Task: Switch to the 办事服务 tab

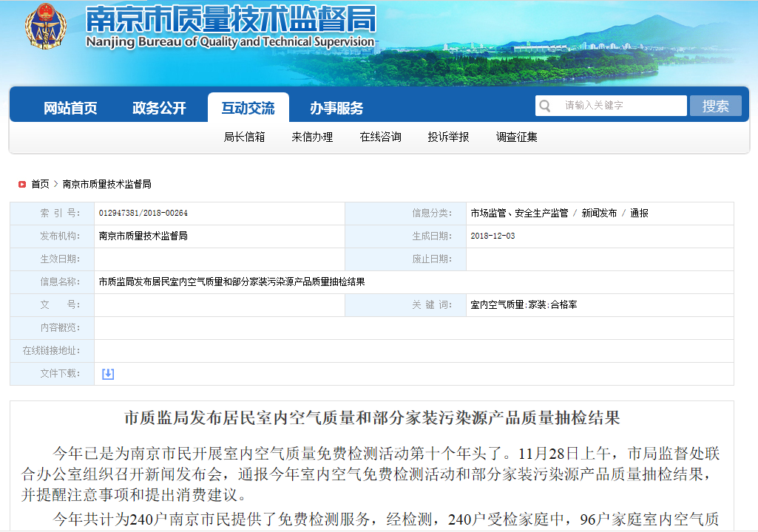Action: tap(336, 109)
